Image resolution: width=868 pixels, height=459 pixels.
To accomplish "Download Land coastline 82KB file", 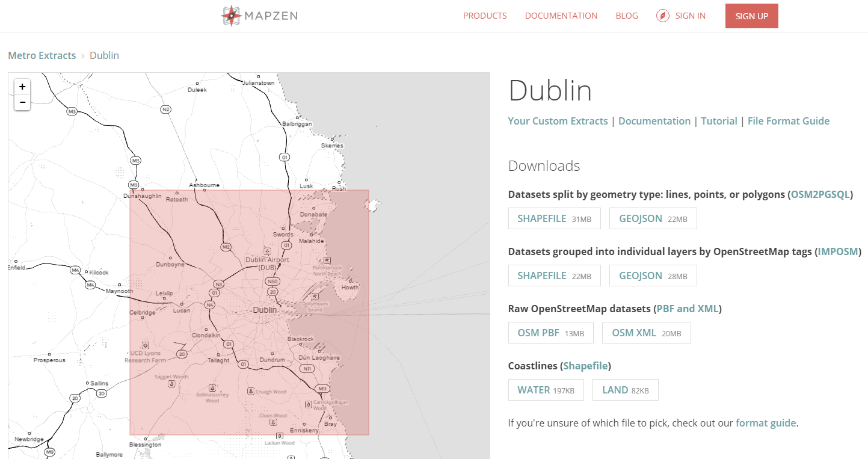I will coord(626,390).
